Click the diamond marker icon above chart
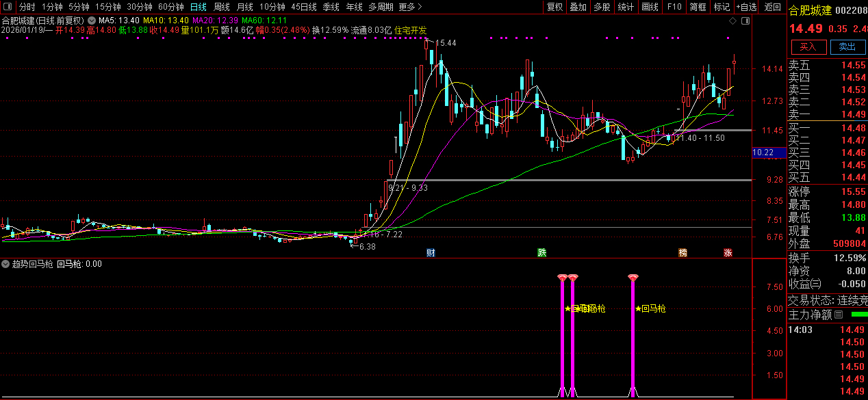 click(x=732, y=21)
